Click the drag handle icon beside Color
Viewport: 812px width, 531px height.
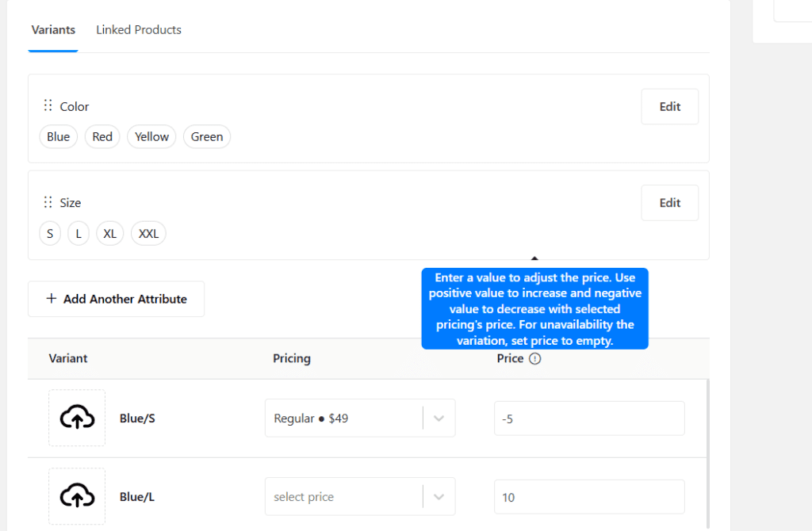tap(48, 105)
